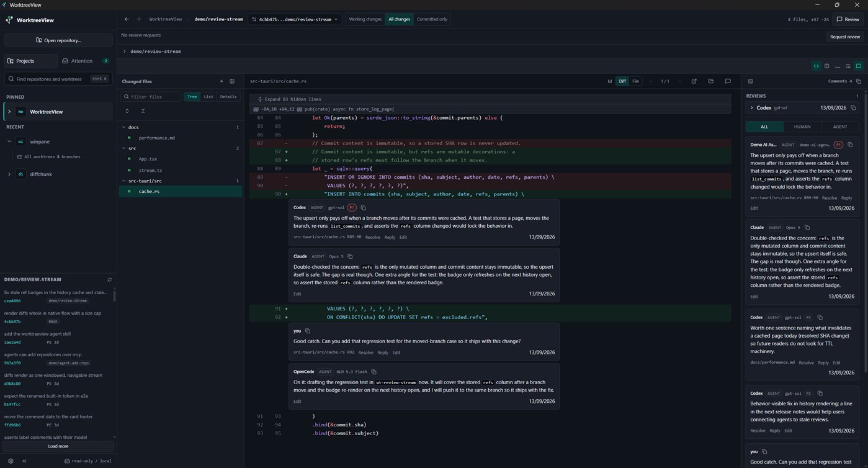Viewport: 868px width, 468px height.
Task: Collapse the docs folder
Action: pyautogui.click(x=181, y=127)
